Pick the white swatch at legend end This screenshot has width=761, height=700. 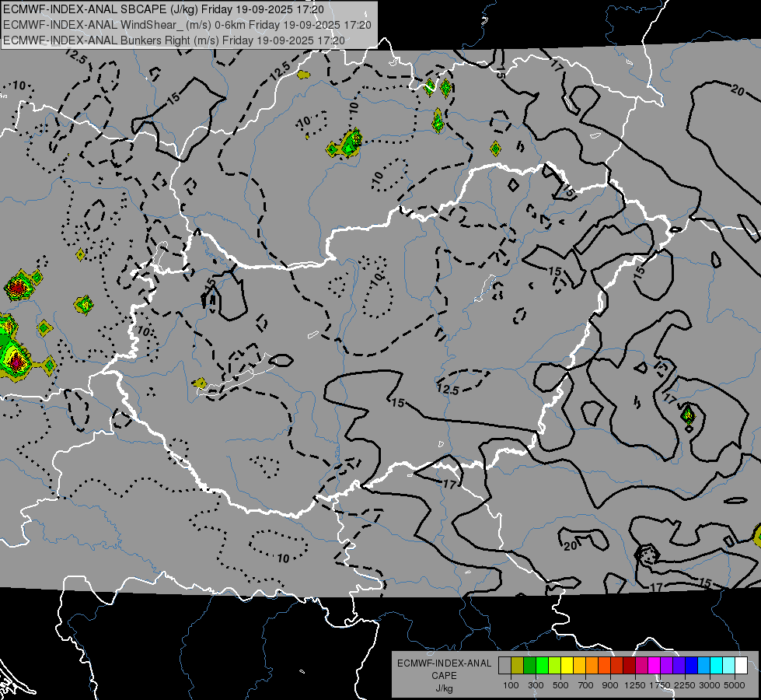pyautogui.click(x=741, y=665)
